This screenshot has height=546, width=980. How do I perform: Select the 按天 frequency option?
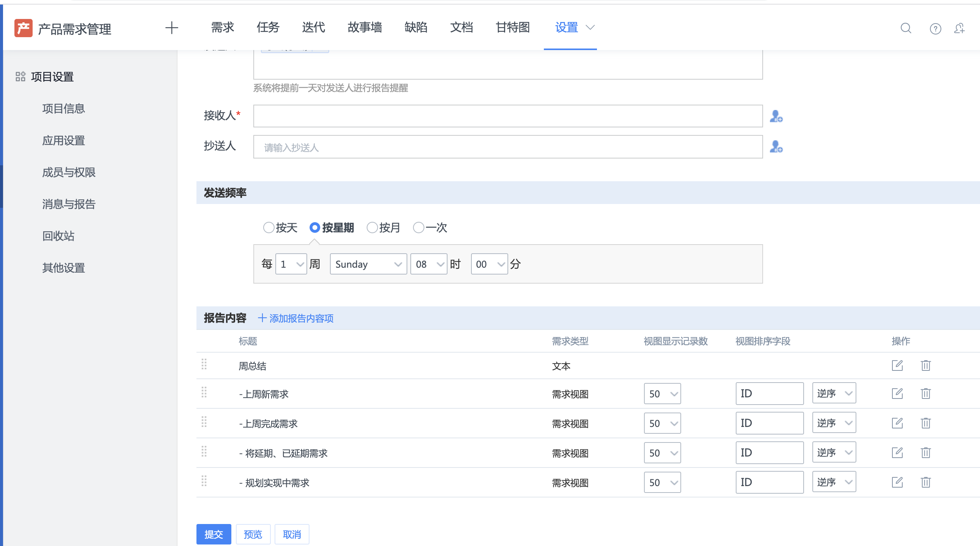click(269, 227)
